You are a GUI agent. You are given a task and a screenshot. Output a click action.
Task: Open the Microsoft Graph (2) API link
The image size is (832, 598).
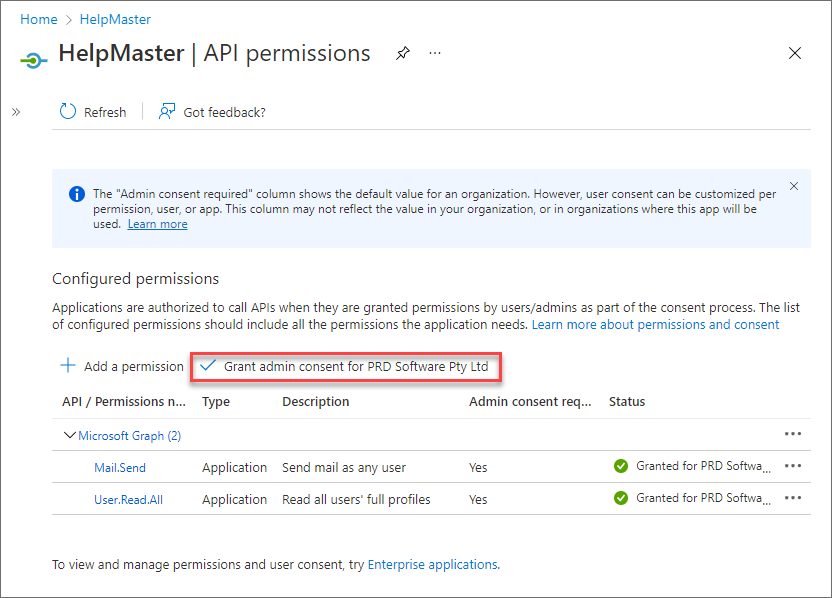[129, 436]
